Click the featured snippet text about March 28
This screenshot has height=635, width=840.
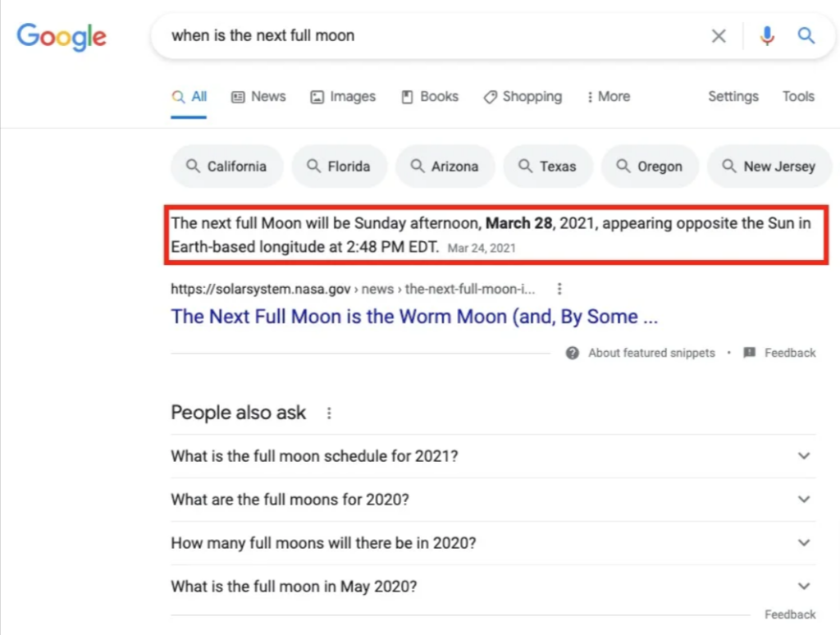coord(491,235)
